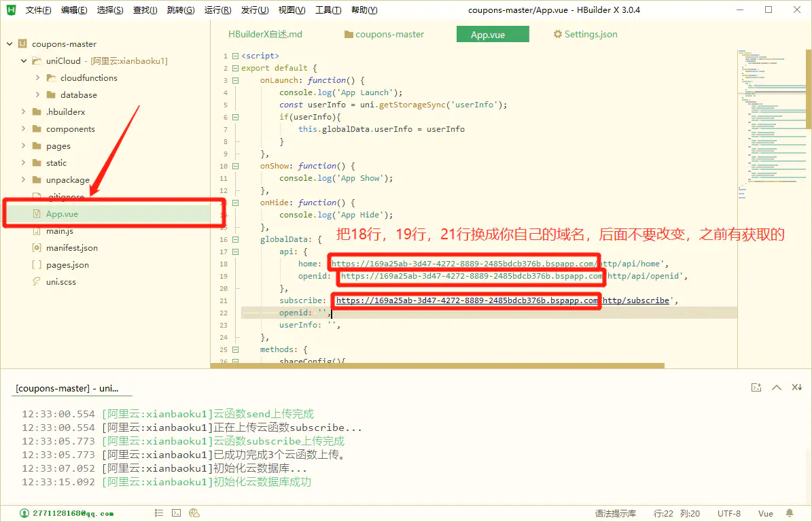Open the notification bell in status bar
The height and width of the screenshot is (522, 812).
[x=790, y=513]
